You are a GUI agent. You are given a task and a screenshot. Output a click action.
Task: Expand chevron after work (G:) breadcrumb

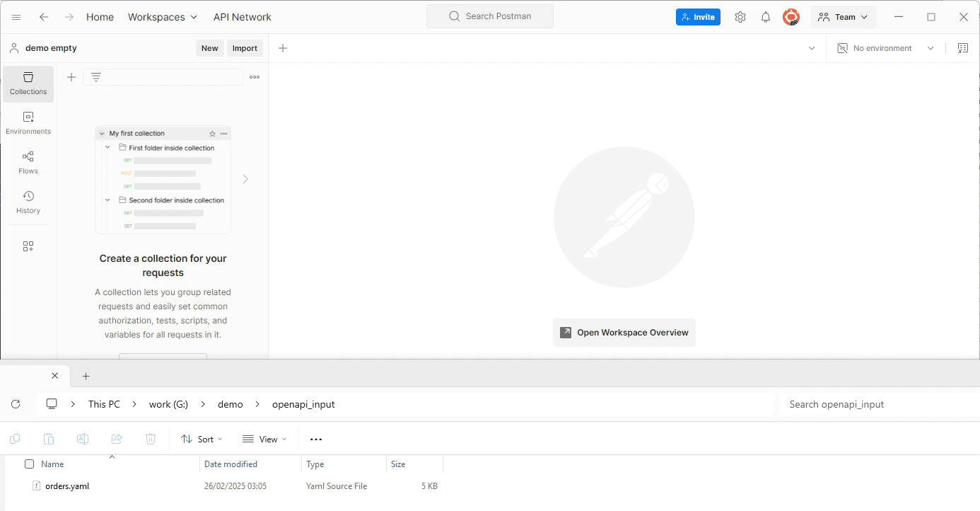coord(204,404)
